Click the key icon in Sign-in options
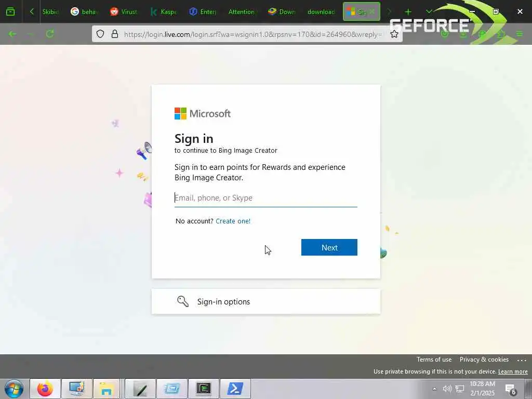The image size is (532, 399). [x=182, y=301]
